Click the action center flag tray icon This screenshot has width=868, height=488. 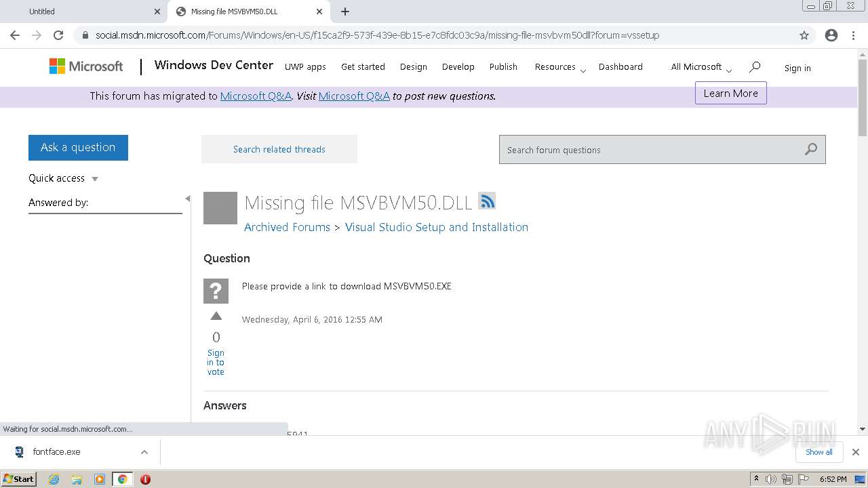pos(802,479)
